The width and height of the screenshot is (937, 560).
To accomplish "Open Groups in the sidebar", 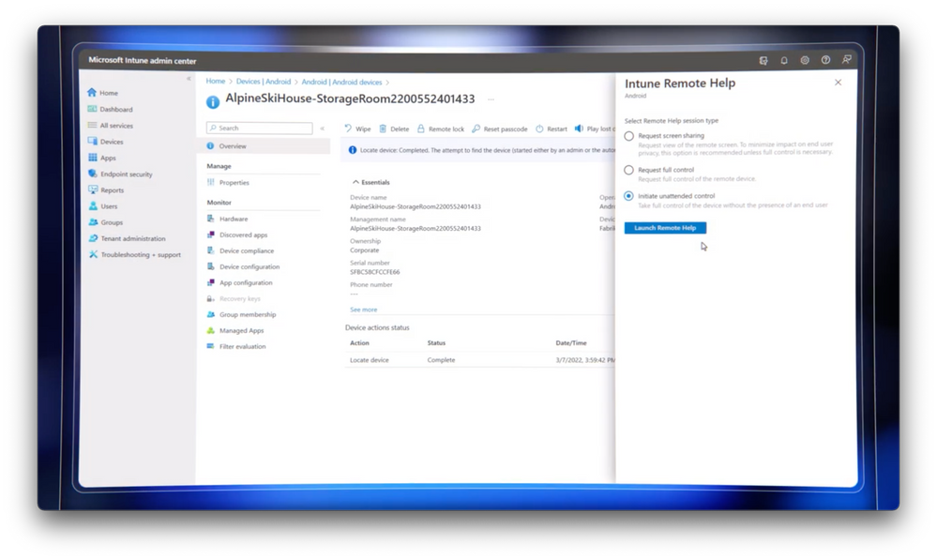I will click(105, 222).
